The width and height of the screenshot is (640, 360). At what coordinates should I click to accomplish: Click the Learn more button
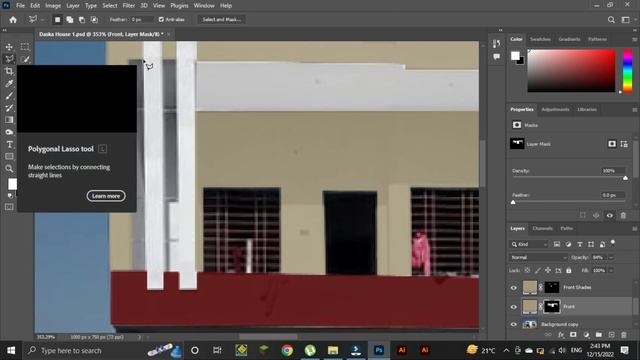click(x=106, y=196)
